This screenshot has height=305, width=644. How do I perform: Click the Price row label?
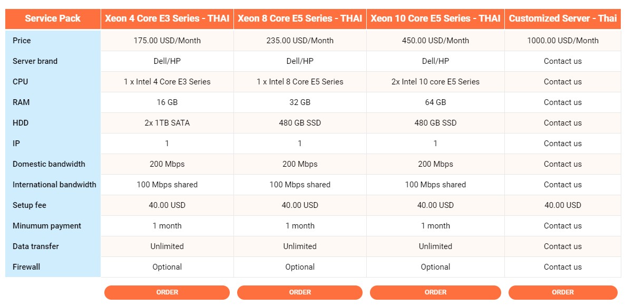pyautogui.click(x=22, y=40)
